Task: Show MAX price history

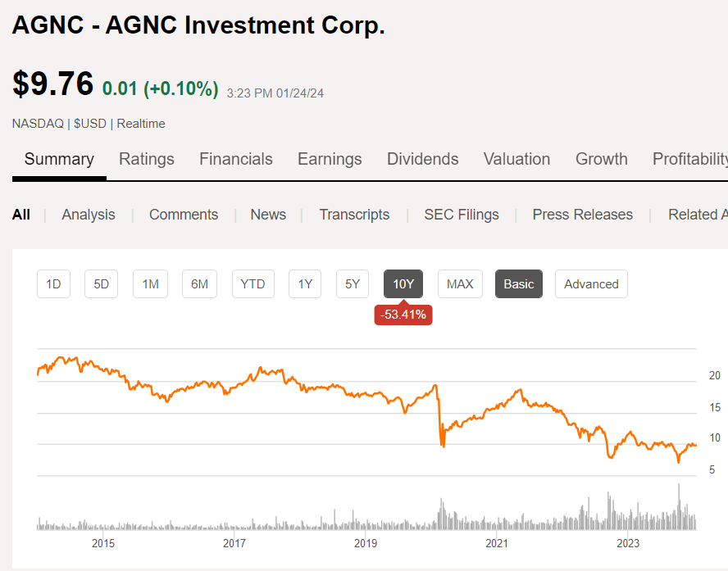Action: click(x=460, y=284)
